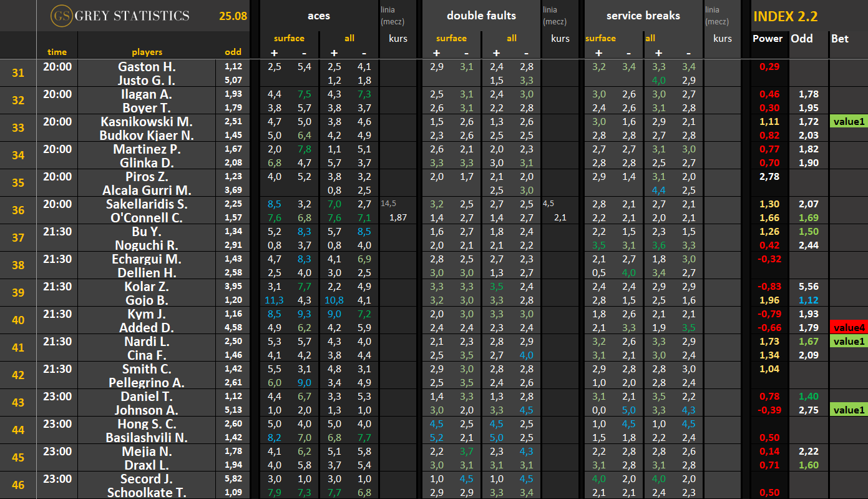Click player Dellien H.
The height and width of the screenshot is (499, 868).
[x=147, y=272]
